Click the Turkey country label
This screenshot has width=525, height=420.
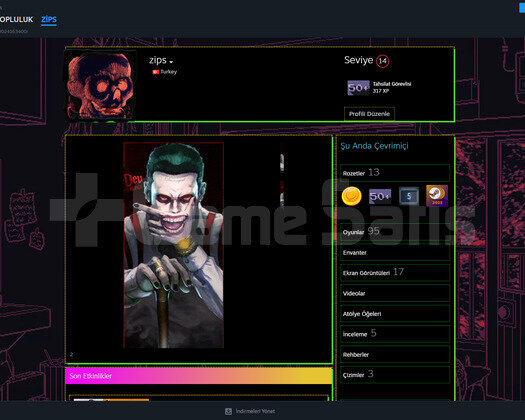point(168,72)
